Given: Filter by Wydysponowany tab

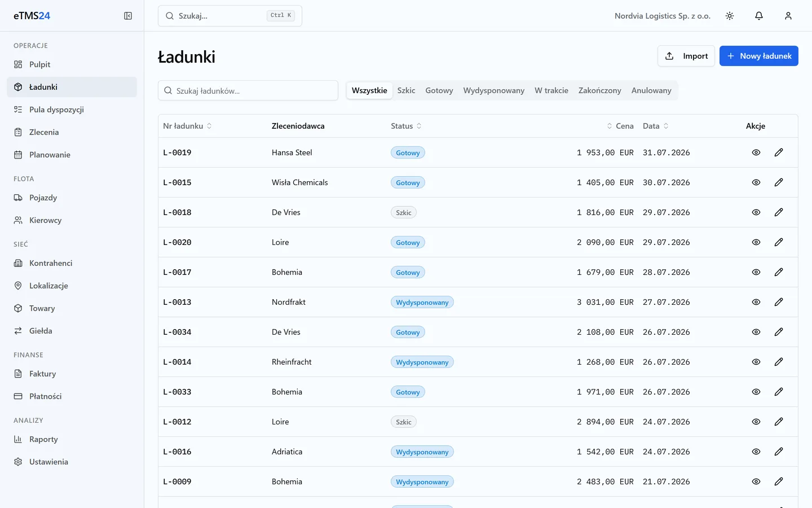Looking at the screenshot, I should click(494, 90).
